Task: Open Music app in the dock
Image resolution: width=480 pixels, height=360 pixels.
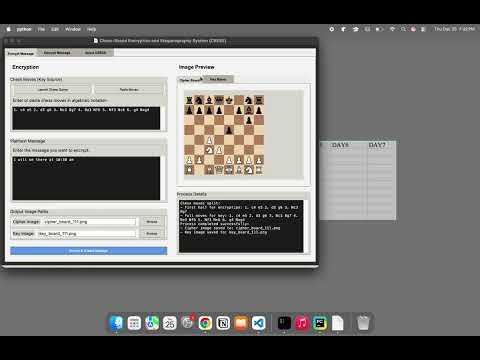Action: (x=302, y=323)
